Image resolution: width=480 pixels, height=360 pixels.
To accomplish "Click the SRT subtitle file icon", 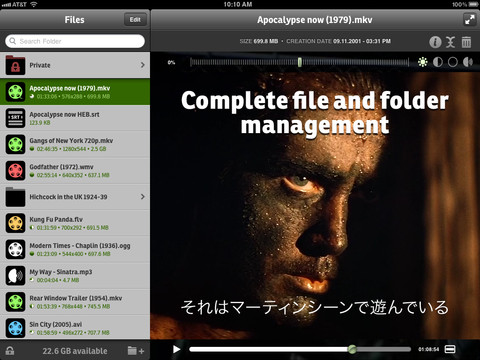I will 15,118.
